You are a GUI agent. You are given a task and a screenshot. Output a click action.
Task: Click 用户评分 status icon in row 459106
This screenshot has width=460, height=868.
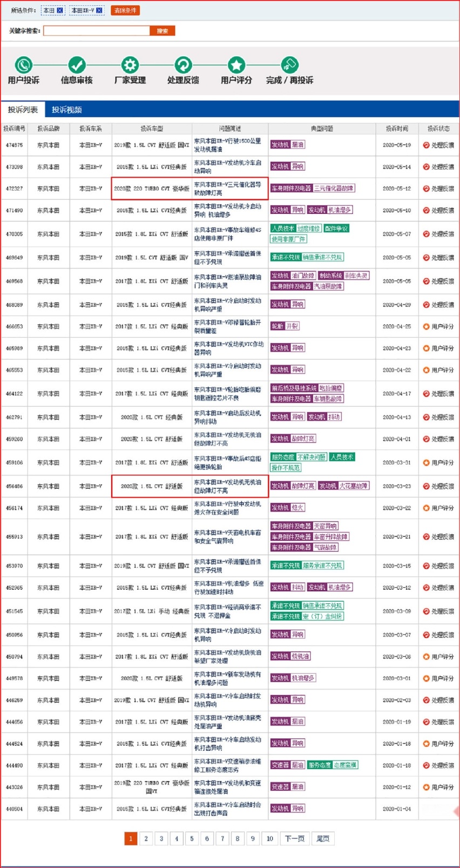426,463
